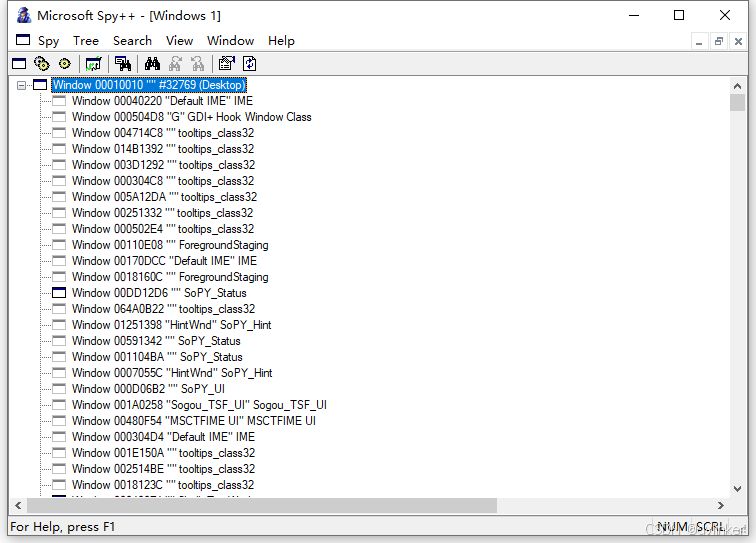
Task: Select Window 002514BE tooltips_class32
Action: [x=163, y=469]
